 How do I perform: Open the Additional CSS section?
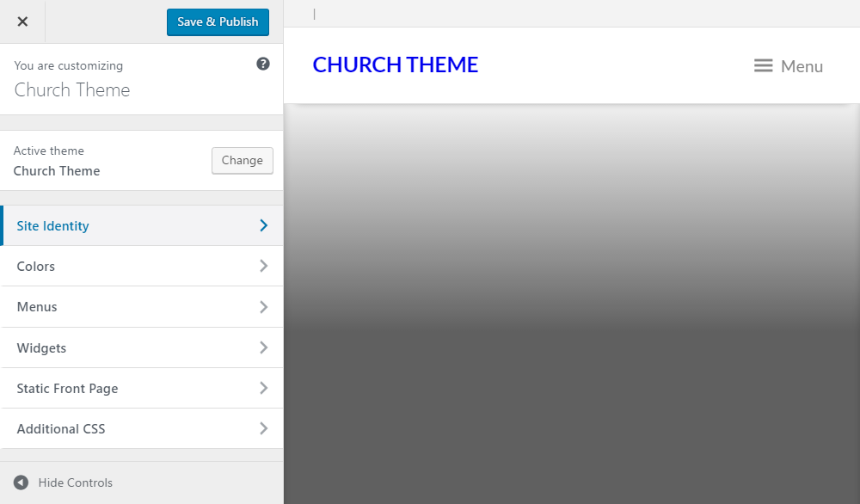[142, 428]
